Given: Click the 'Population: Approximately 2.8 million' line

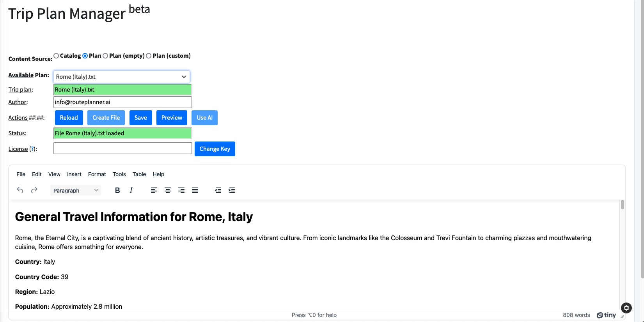Looking at the screenshot, I should (69, 306).
